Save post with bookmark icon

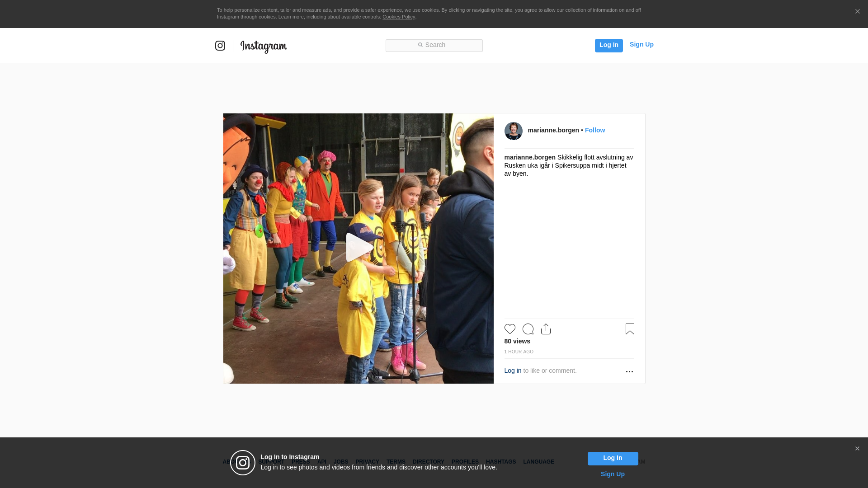click(x=630, y=329)
